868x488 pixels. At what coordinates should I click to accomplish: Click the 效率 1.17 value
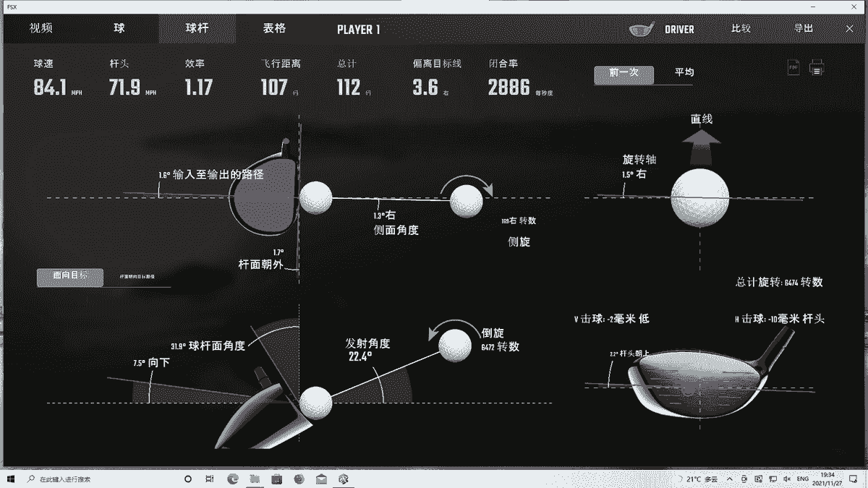coord(198,87)
